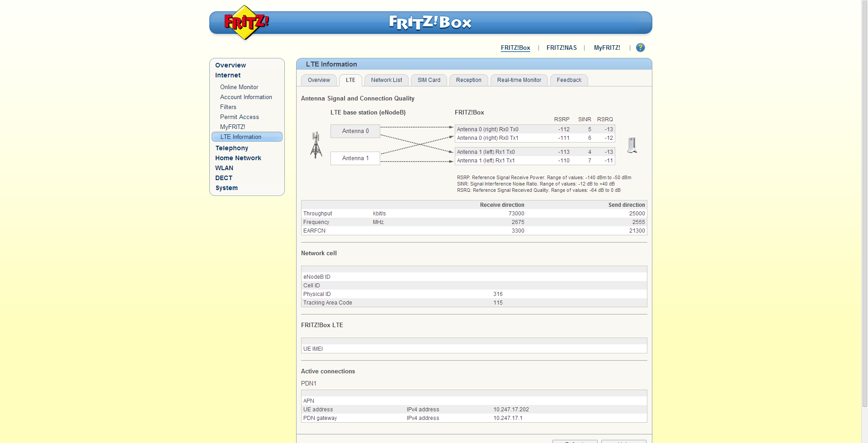Expand the Home Network sidebar section
The width and height of the screenshot is (868, 443).
pos(238,158)
